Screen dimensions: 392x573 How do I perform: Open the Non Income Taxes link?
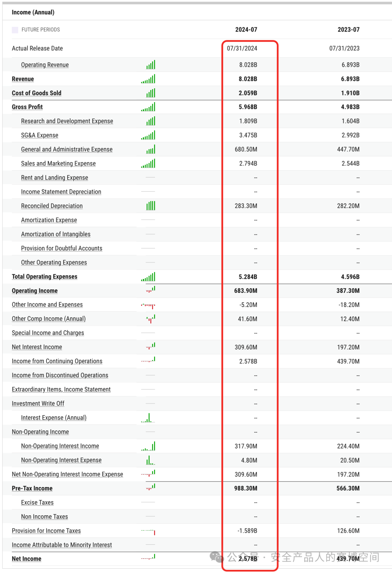pos(45,517)
